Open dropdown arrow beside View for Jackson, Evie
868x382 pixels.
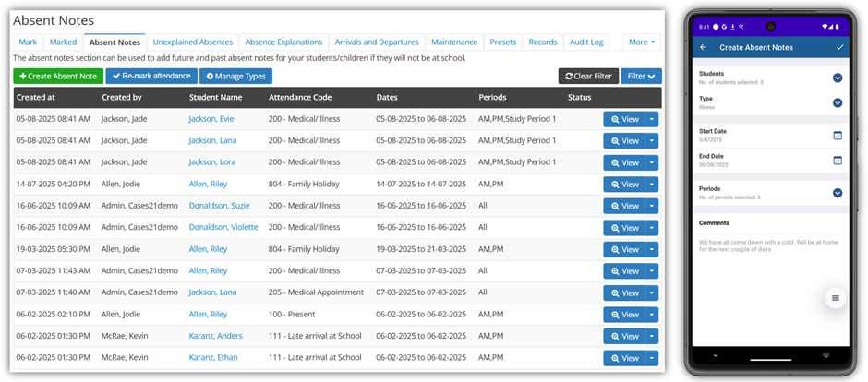652,119
